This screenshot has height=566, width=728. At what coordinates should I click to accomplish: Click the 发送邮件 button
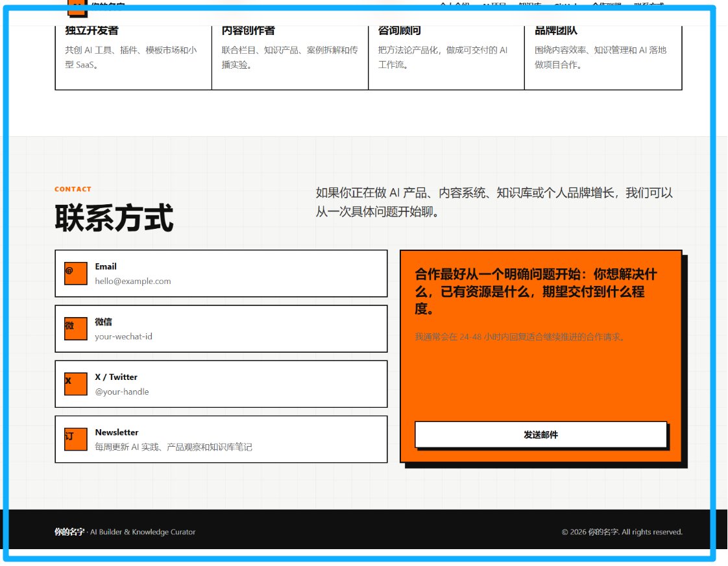[540, 434]
